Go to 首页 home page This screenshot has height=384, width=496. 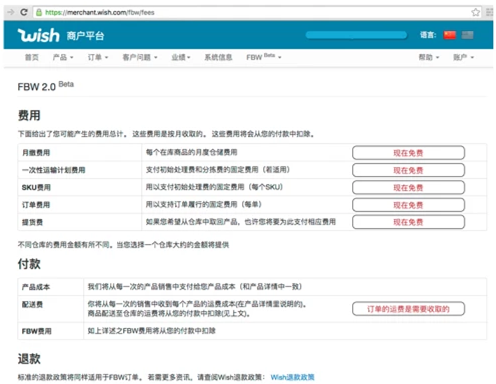32,57
